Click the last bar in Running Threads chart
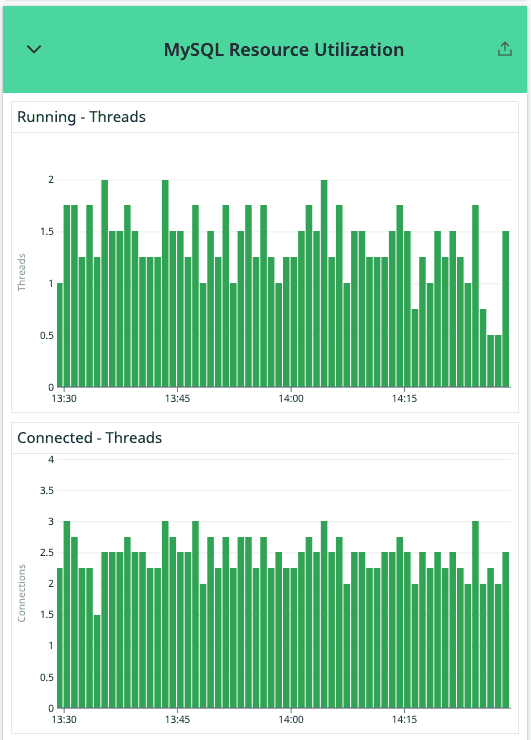This screenshot has height=740, width=531. click(506, 309)
